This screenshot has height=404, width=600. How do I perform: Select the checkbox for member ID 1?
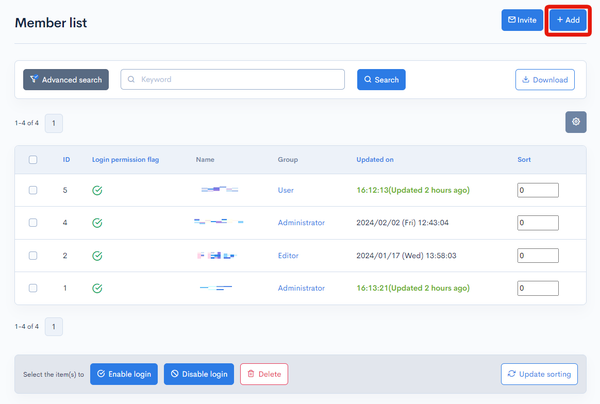33,288
